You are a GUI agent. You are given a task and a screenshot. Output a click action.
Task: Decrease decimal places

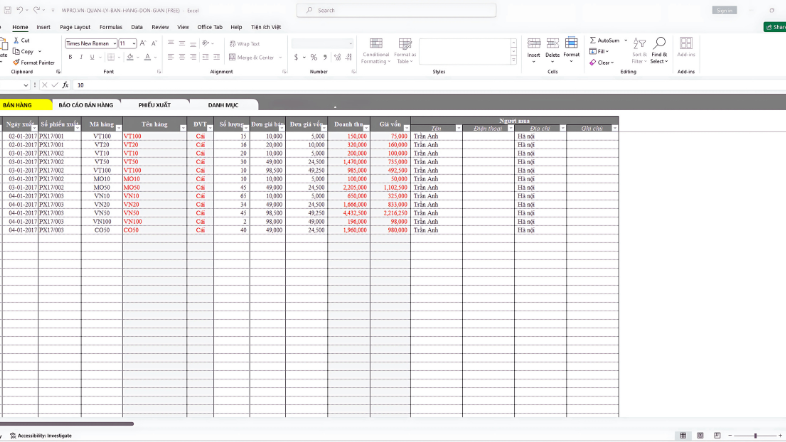pos(349,57)
